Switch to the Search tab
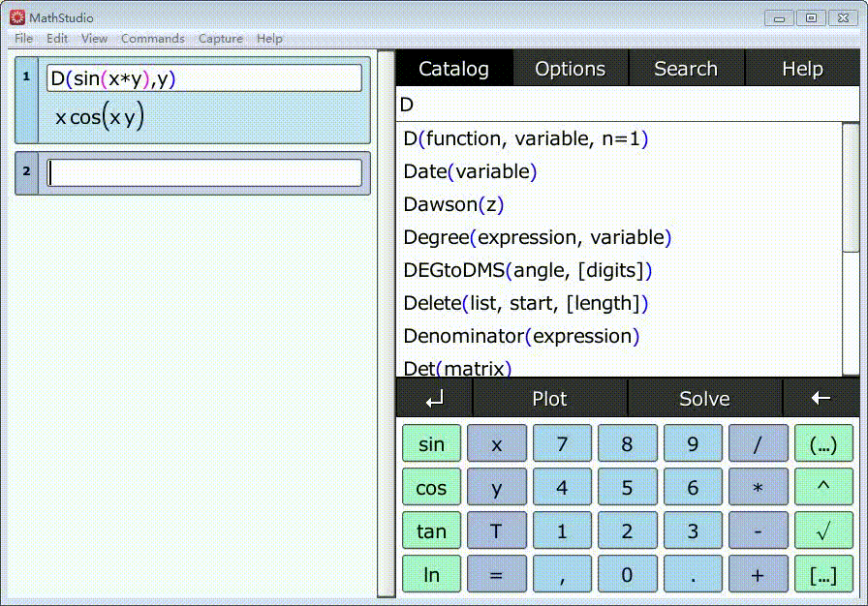This screenshot has height=606, width=868. pyautogui.click(x=686, y=69)
